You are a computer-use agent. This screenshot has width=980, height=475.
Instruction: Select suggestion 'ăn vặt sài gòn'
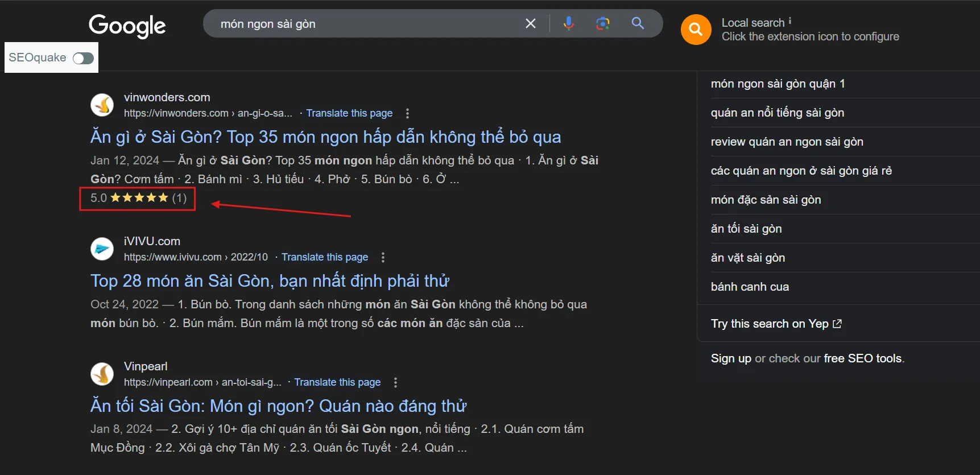tap(748, 258)
